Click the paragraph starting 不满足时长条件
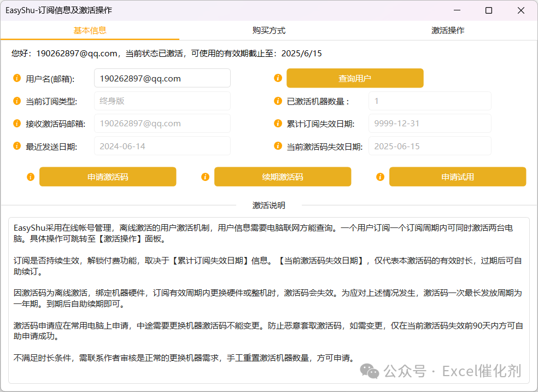 coord(184,358)
